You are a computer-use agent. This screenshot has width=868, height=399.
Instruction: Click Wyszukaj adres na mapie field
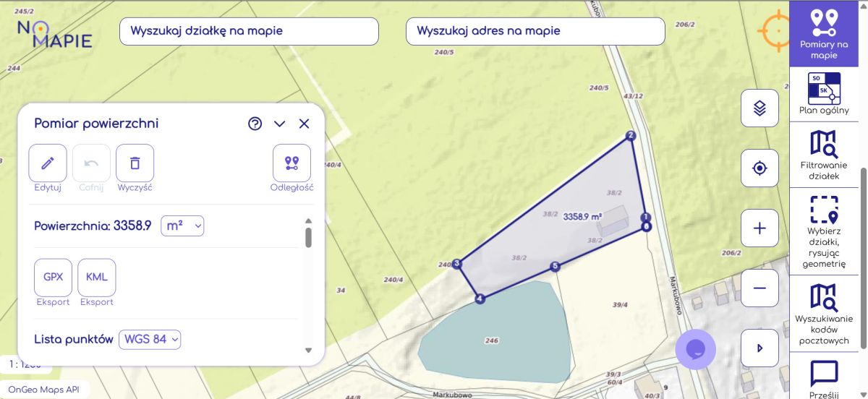coord(535,31)
